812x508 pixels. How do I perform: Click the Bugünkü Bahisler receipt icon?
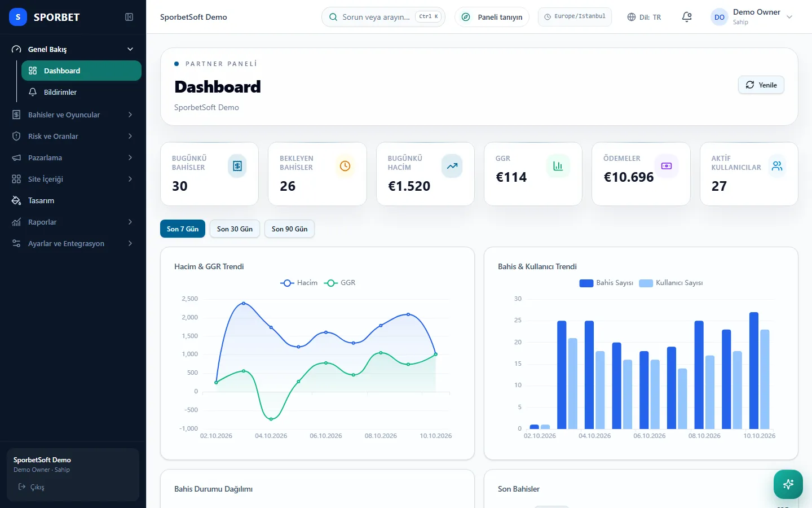[x=237, y=166]
